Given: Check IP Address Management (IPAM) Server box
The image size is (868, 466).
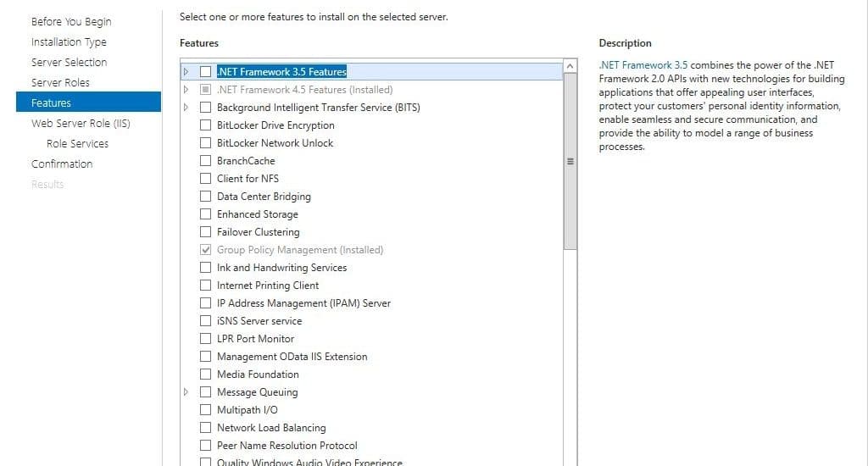Looking at the screenshot, I should coord(205,302).
